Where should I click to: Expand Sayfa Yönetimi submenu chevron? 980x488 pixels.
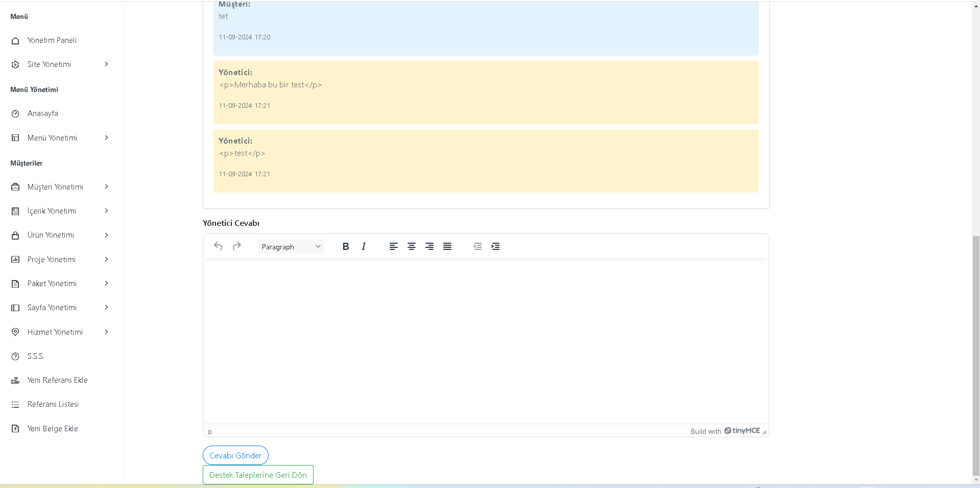[x=106, y=308]
